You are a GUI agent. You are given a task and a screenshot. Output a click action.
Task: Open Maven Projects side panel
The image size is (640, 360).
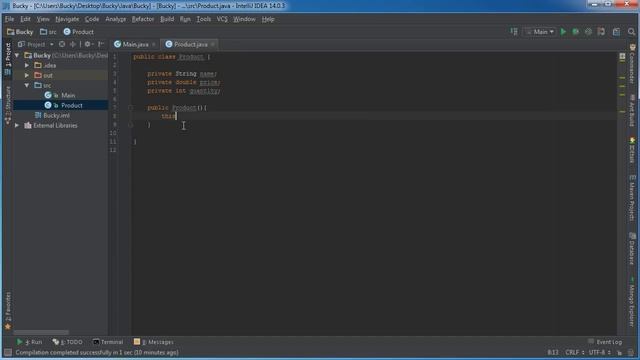(x=632, y=198)
